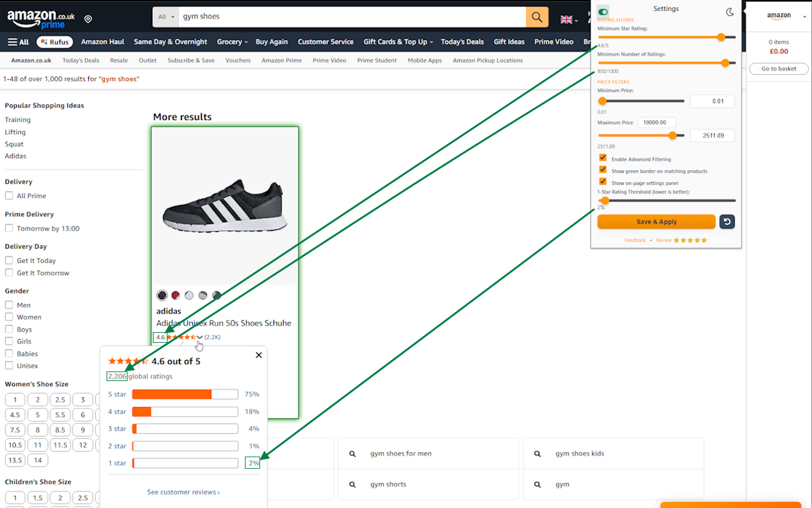Open Buy Again menu item
The image size is (812, 508).
[x=272, y=42]
